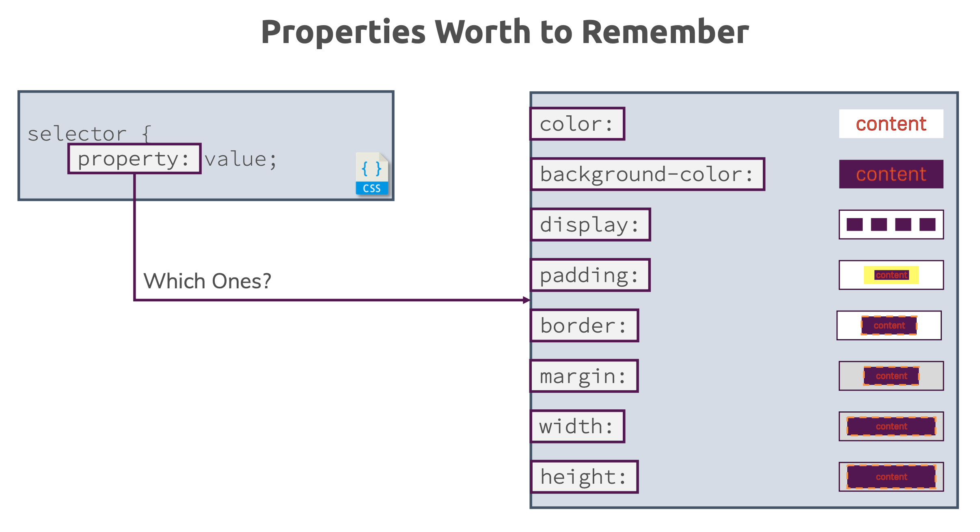Click the CSS file icon
Viewport: 980px width, 532px height.
pyautogui.click(x=372, y=174)
